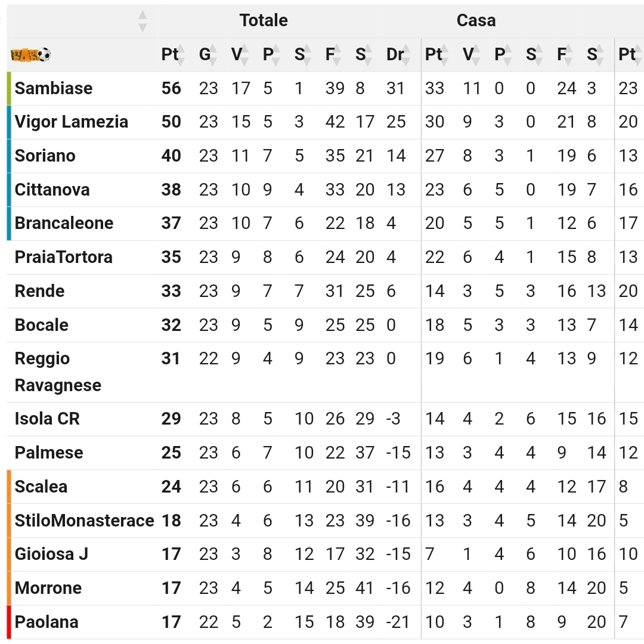Click the orange football logo icon
This screenshot has width=644, height=644.
(30, 55)
